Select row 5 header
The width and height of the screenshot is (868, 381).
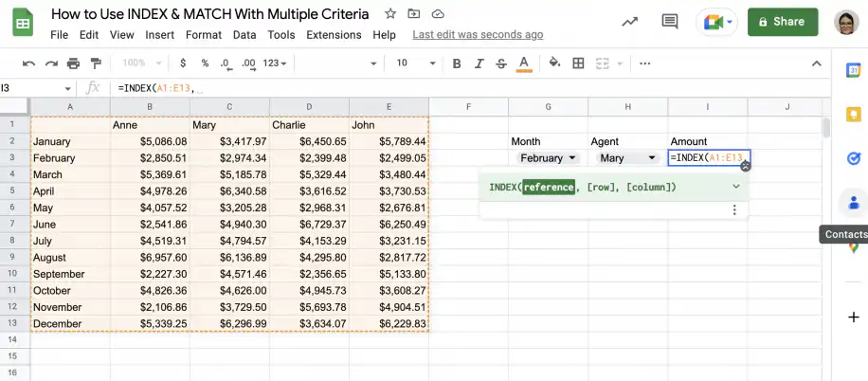[15, 191]
